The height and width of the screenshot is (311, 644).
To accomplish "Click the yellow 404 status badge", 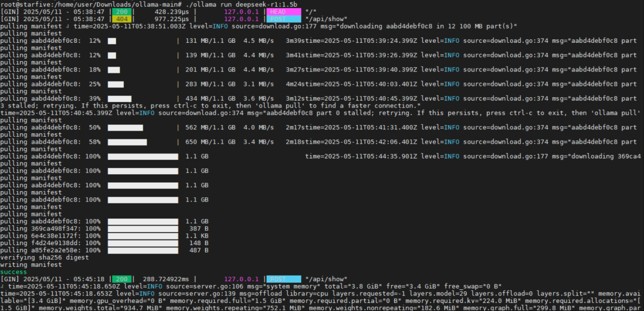I will coord(121,19).
